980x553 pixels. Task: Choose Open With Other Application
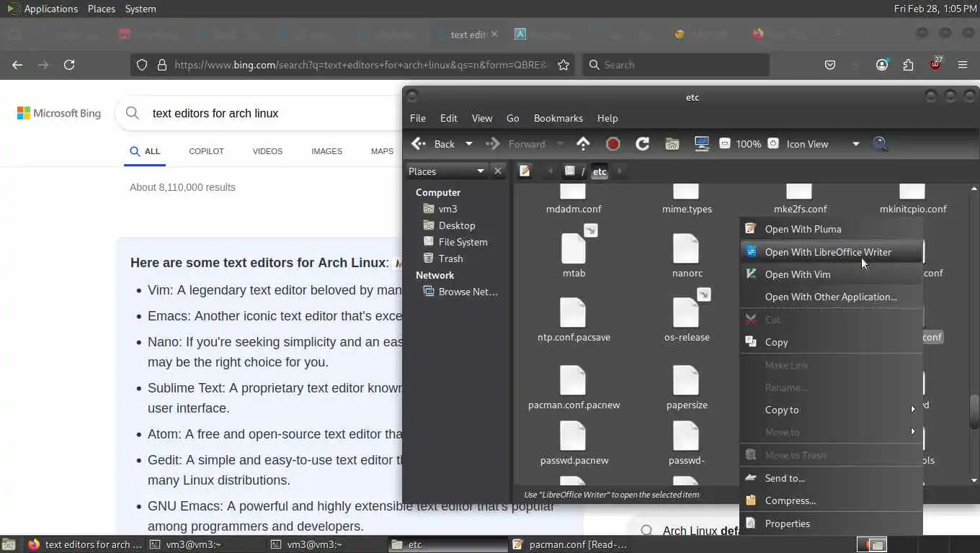click(x=831, y=297)
